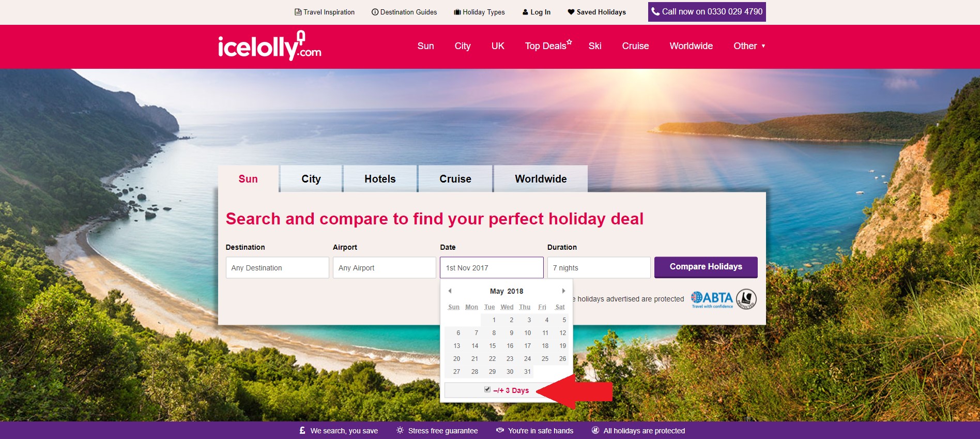Click the suitcase icon for Holiday Types
This screenshot has height=439, width=980.
pyautogui.click(x=457, y=12)
